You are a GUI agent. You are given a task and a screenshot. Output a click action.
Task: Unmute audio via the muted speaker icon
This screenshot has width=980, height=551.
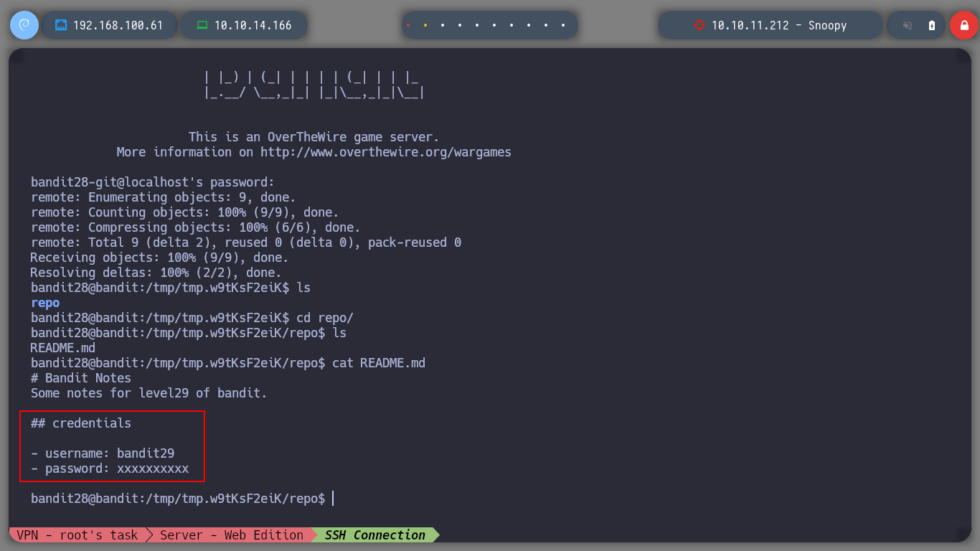click(x=908, y=25)
